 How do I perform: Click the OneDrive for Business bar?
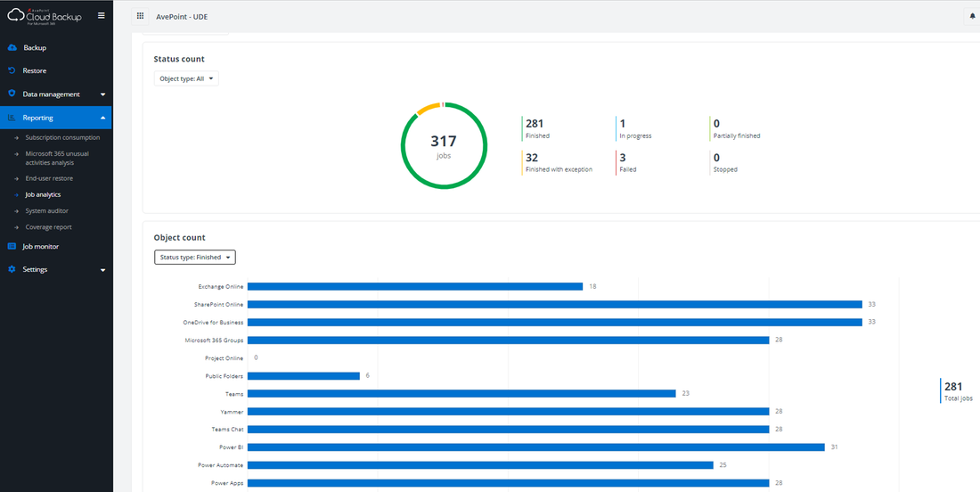pyautogui.click(x=555, y=322)
